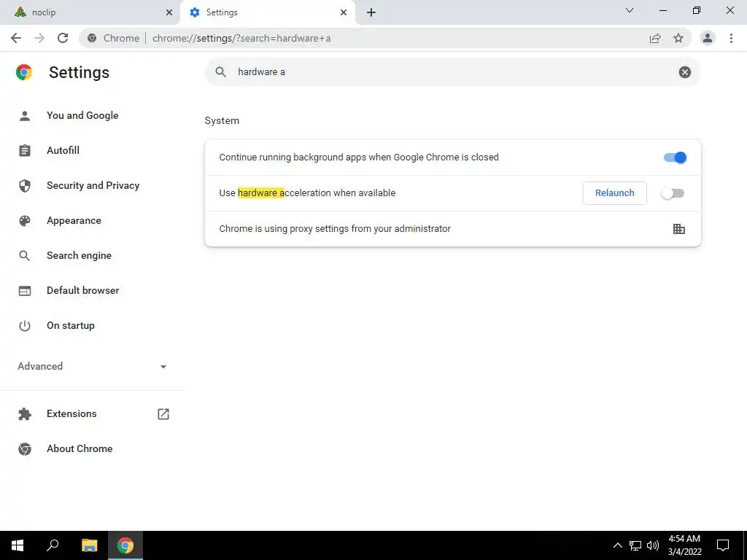The width and height of the screenshot is (747, 560).
Task: Click the magnifier icon in settings search
Action: coord(220,72)
